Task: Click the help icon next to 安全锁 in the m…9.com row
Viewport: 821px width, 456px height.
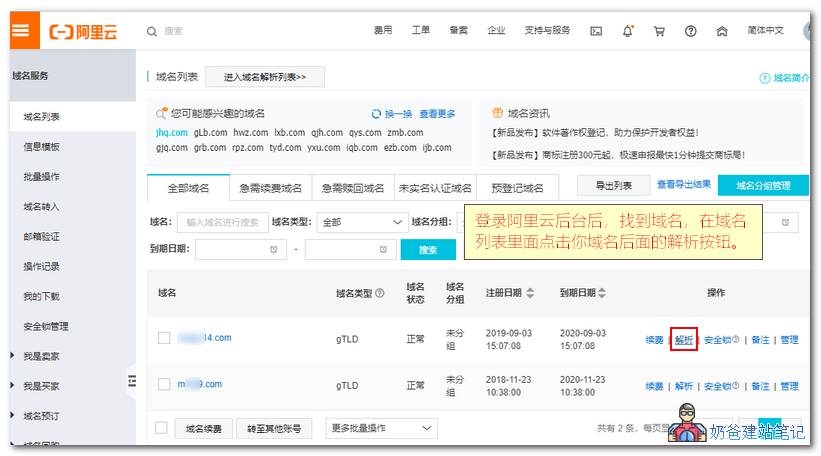Action: click(x=736, y=386)
